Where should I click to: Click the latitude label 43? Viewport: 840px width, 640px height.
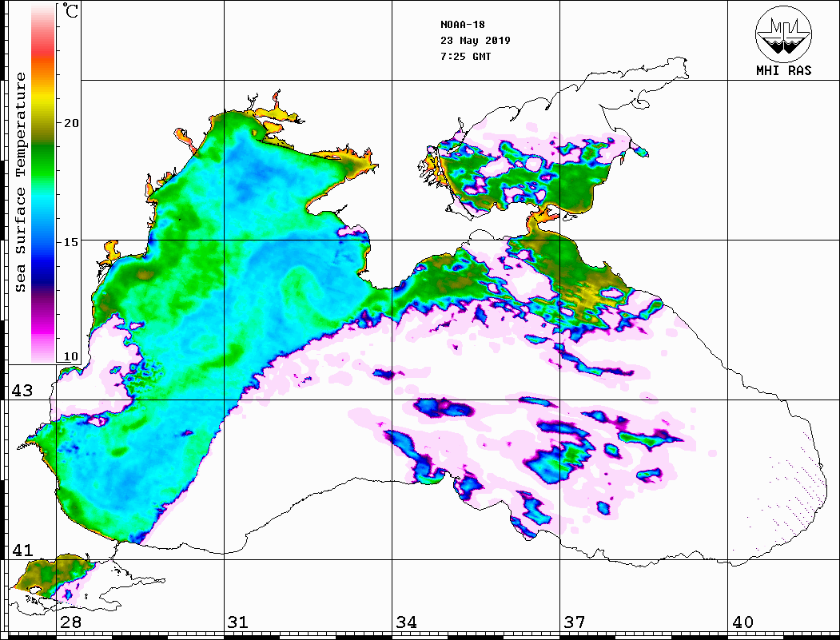(x=22, y=391)
